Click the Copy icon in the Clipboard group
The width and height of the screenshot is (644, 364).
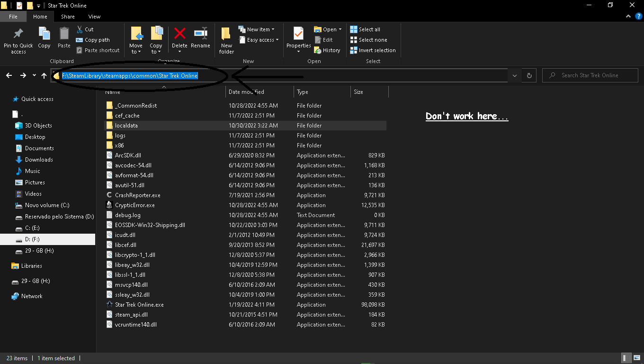pos(44,34)
